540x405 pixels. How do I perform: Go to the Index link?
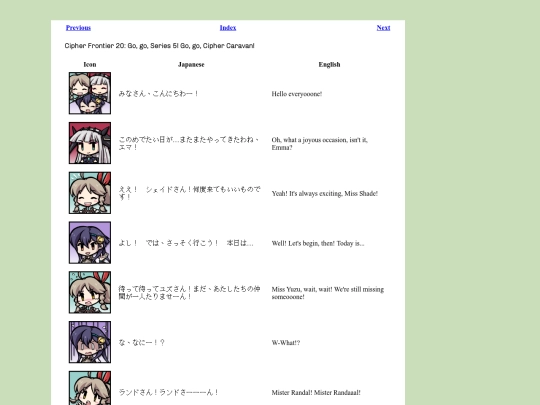[x=228, y=28]
